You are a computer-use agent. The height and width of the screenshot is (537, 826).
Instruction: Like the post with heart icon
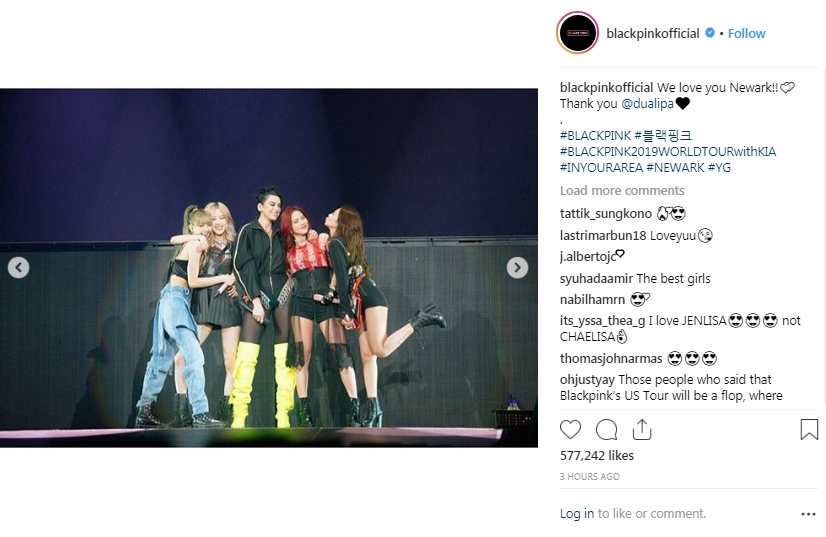pos(570,429)
